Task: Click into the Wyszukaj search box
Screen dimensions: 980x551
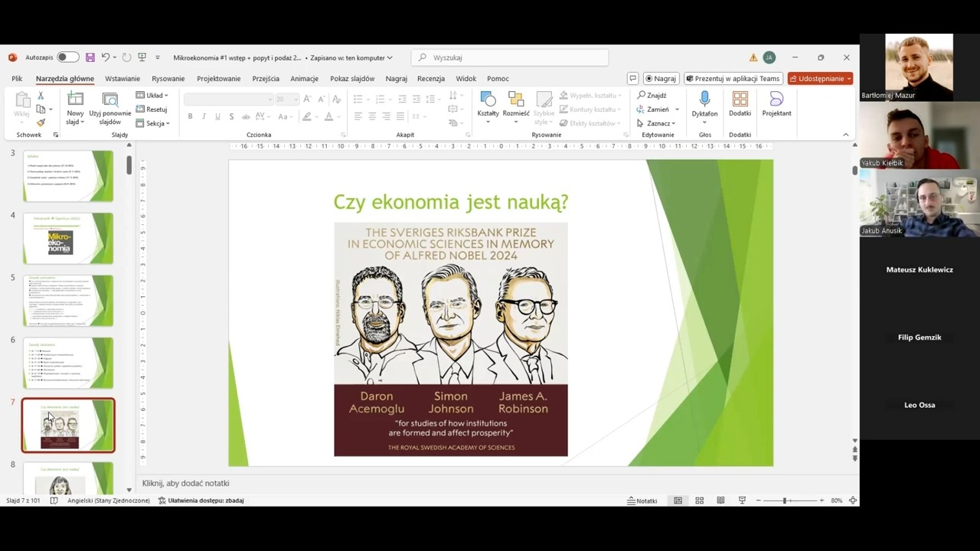Action: tap(510, 57)
